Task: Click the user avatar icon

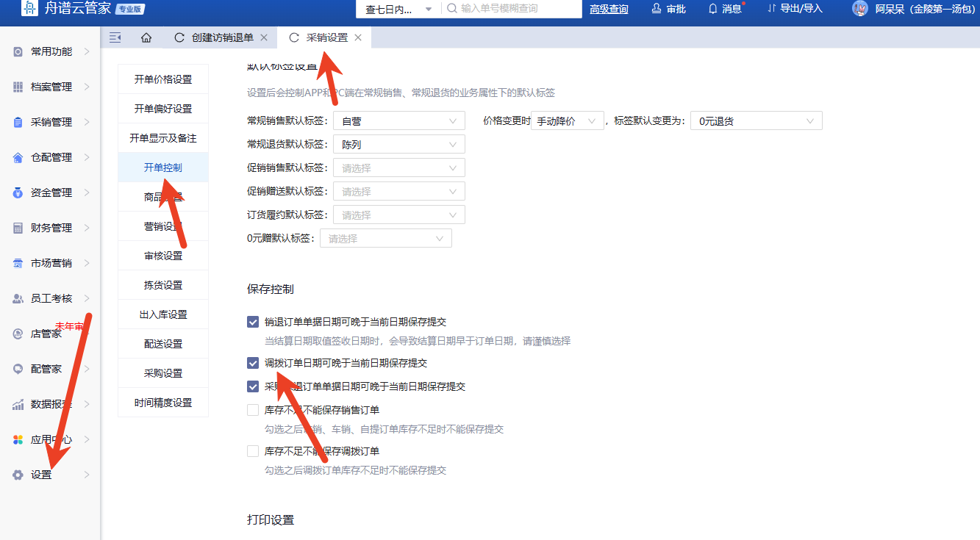Action: coord(859,9)
